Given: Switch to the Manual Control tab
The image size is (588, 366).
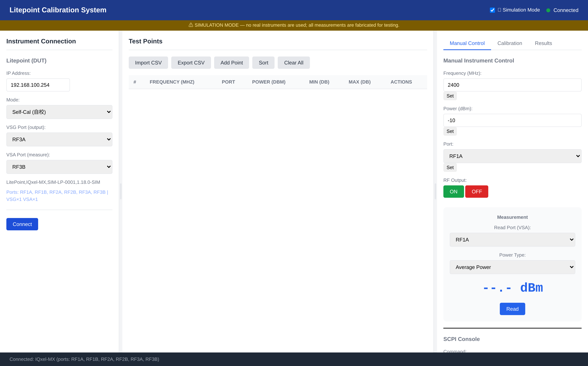Looking at the screenshot, I should pyautogui.click(x=467, y=43).
